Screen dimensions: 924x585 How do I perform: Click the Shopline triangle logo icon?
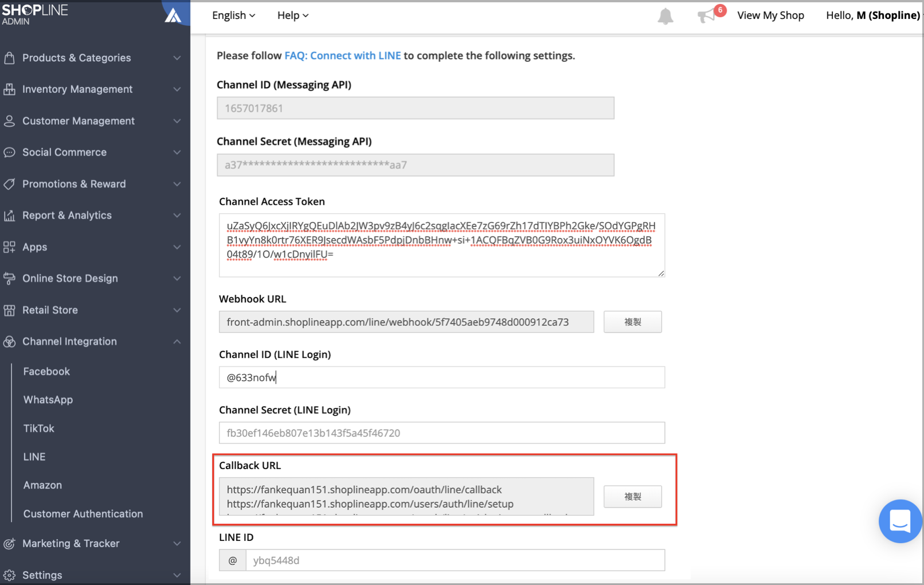173,15
